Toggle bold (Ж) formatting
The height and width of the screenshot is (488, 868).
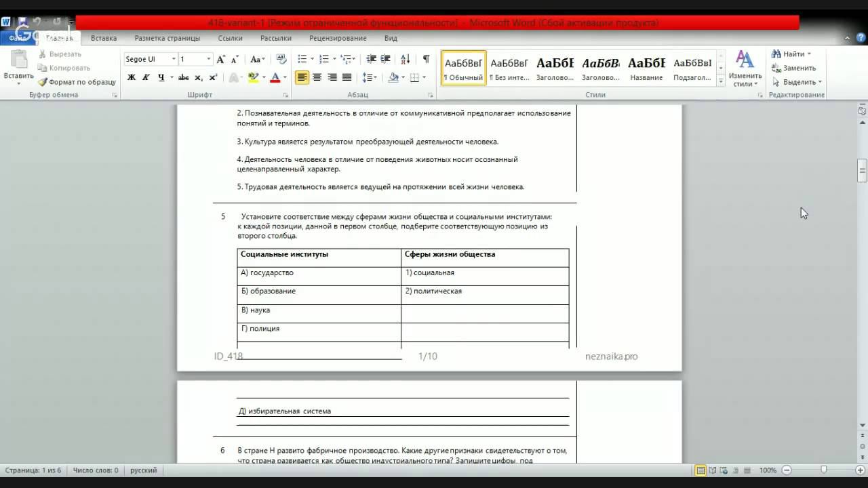(x=132, y=77)
